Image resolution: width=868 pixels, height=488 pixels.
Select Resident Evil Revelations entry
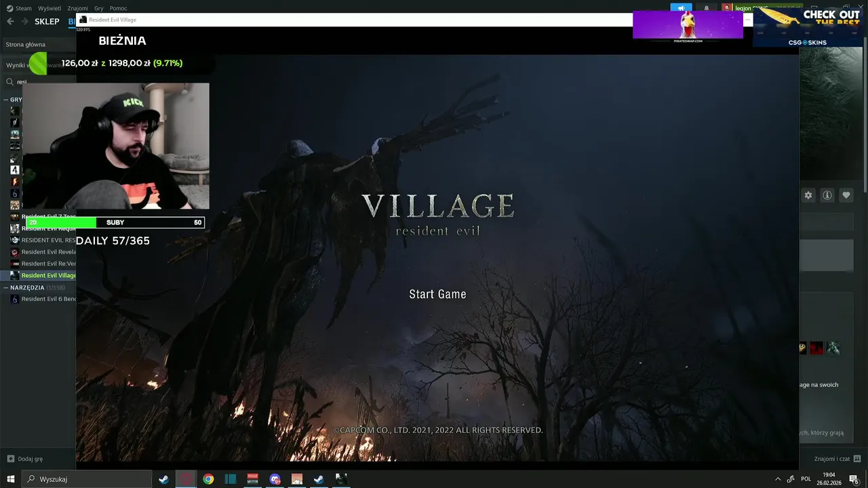click(43, 252)
